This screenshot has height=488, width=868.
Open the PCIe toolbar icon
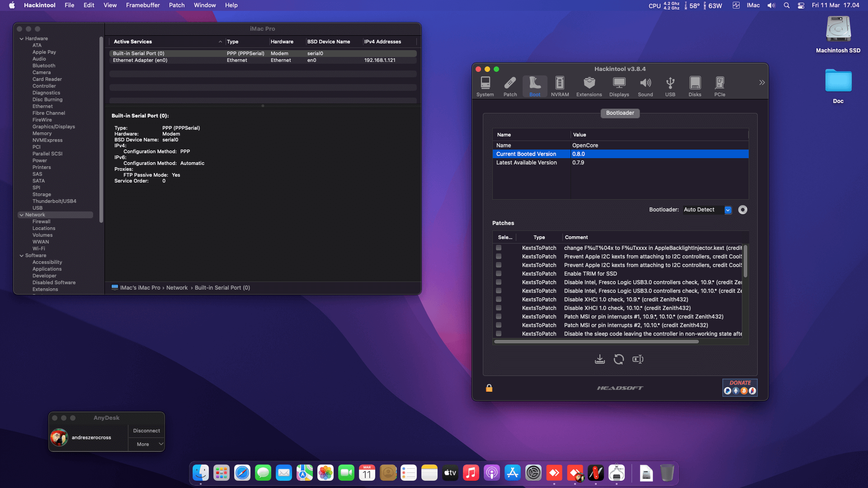(720, 86)
